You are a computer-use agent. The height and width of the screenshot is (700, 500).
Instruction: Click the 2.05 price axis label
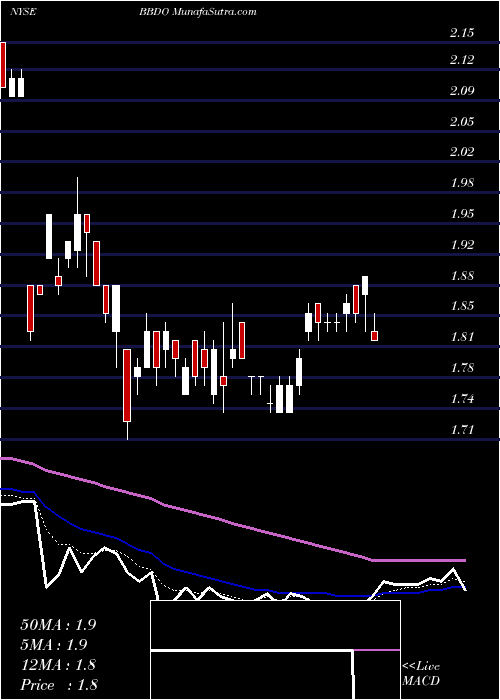462,121
